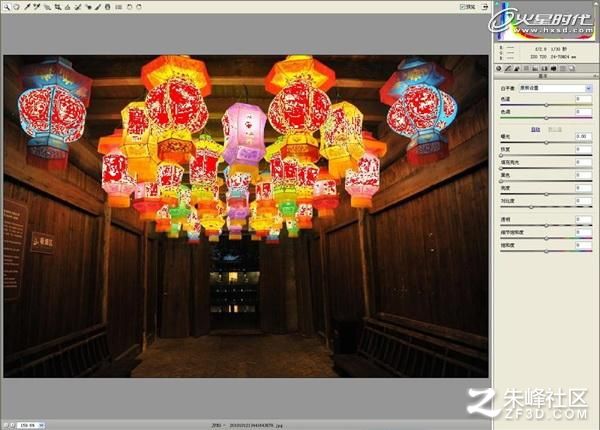Open the Split Toning panel tab
This screenshot has width=600, height=430.
(x=535, y=68)
